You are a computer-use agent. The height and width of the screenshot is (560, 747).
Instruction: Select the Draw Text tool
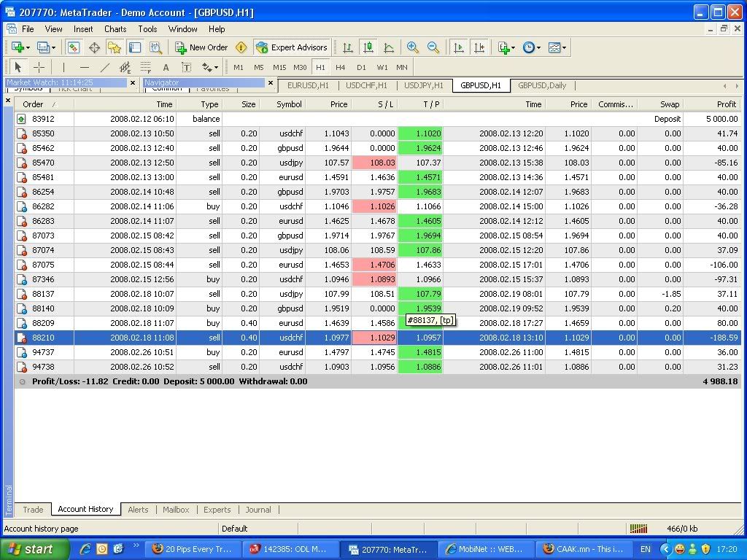(x=166, y=67)
